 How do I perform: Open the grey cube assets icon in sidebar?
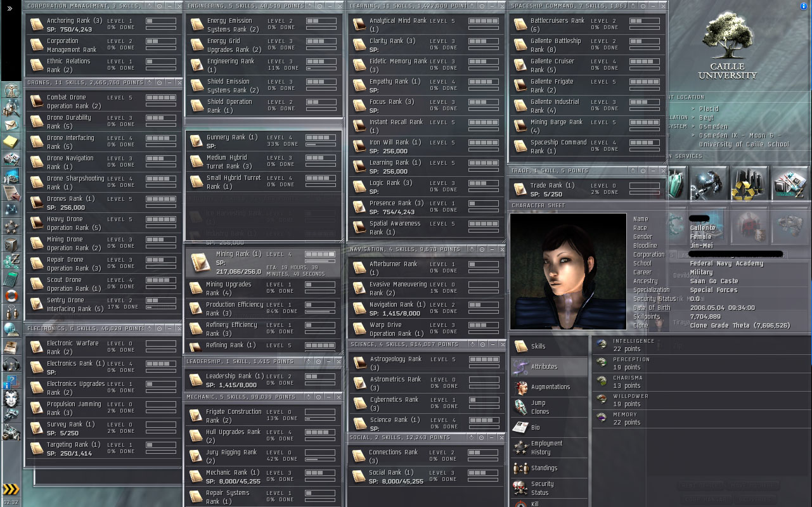(x=11, y=244)
